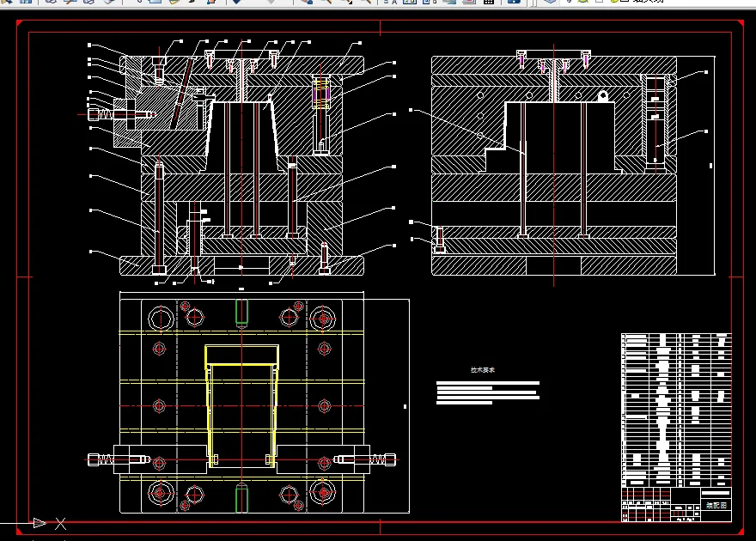Select the top-left large guide pillar circle

[161, 319]
